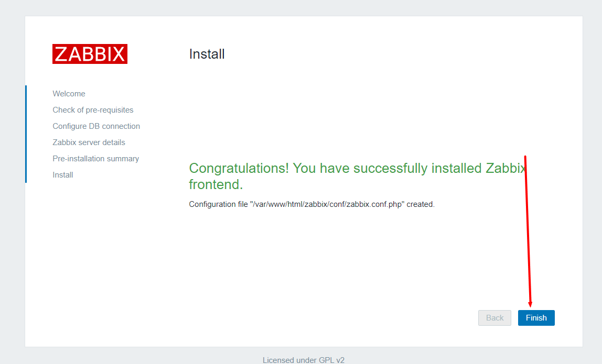Click the greyed-out Back button
Viewport: 602px width, 364px height.
494,317
